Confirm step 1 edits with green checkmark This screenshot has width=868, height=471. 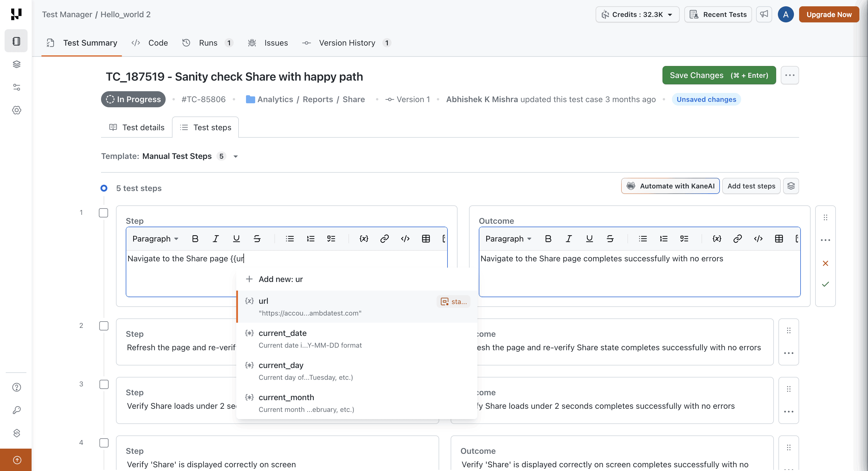825,284
